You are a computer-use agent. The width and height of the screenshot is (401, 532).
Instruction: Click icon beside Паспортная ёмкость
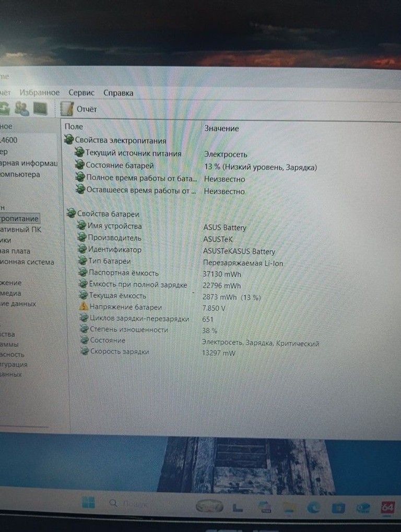(x=83, y=272)
